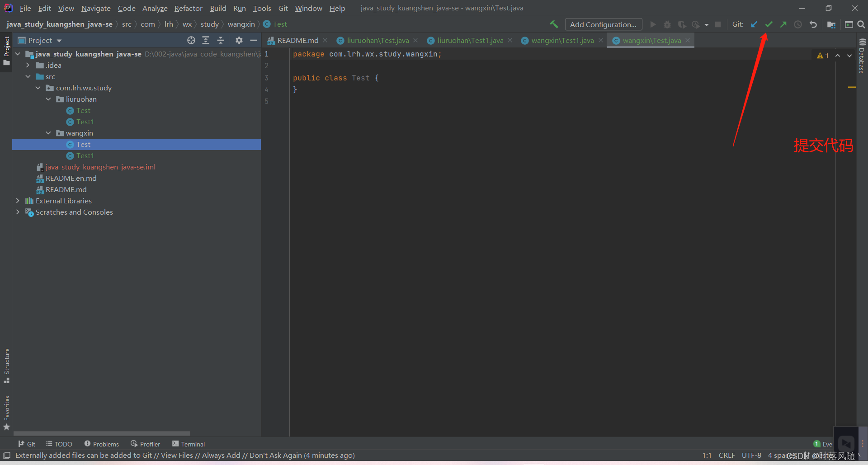Hide the Project panel with minus icon
Screen dimensions: 868x465
coord(254,40)
